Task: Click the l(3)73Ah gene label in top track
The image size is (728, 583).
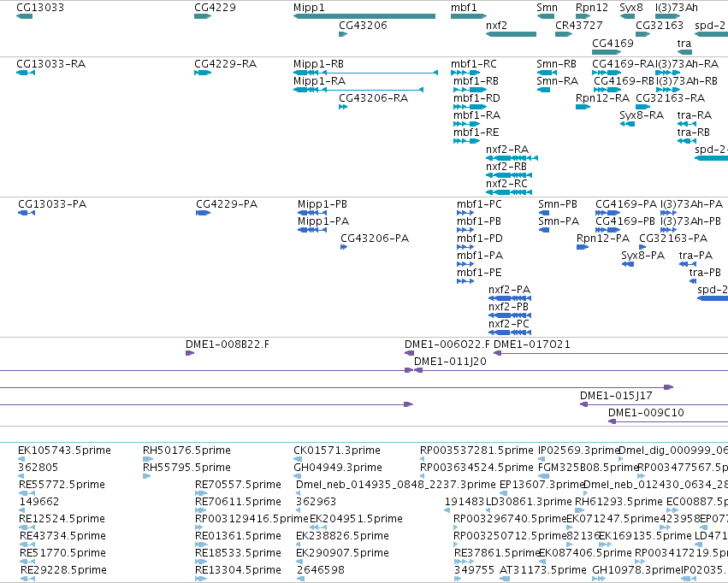Action: (677, 8)
